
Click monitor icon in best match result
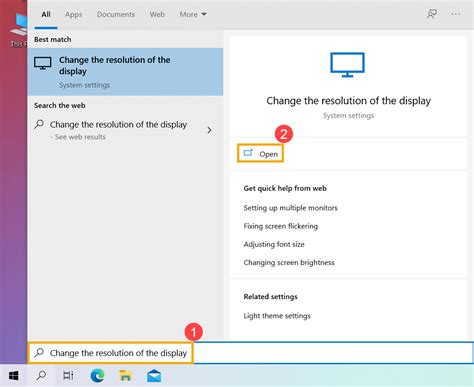[43, 63]
